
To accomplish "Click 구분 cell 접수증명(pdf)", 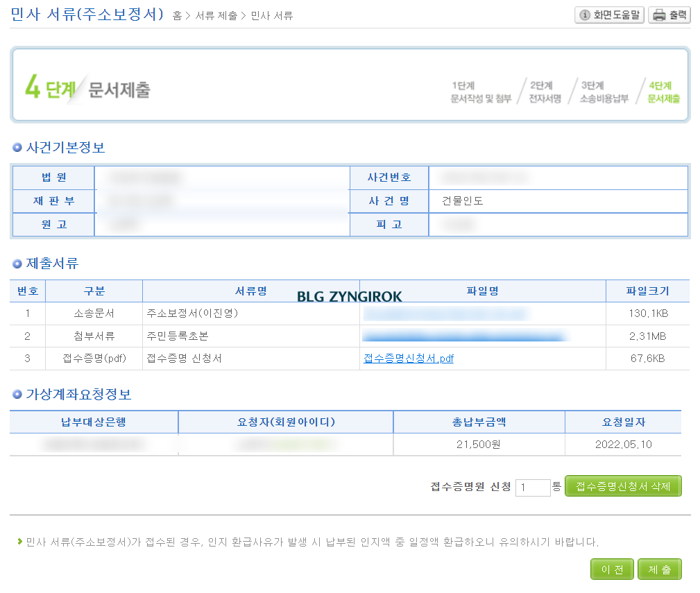I will click(x=94, y=359).
